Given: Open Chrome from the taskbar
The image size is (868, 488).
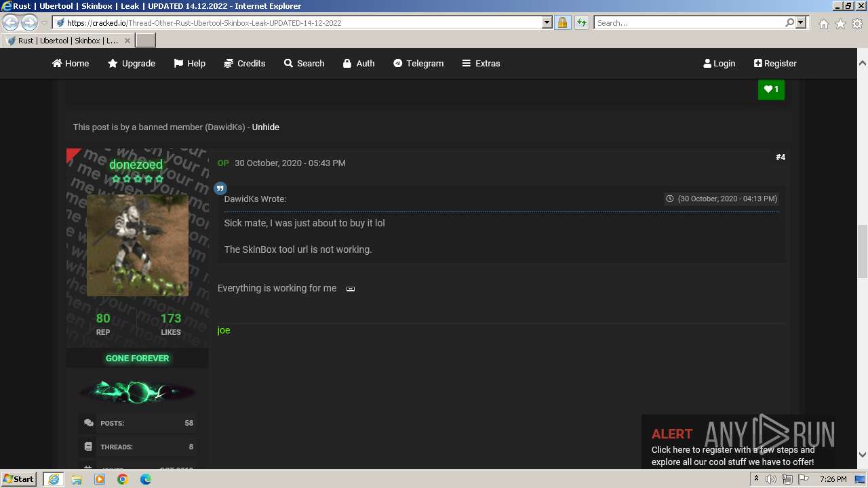Looking at the screenshot, I should coord(123,479).
